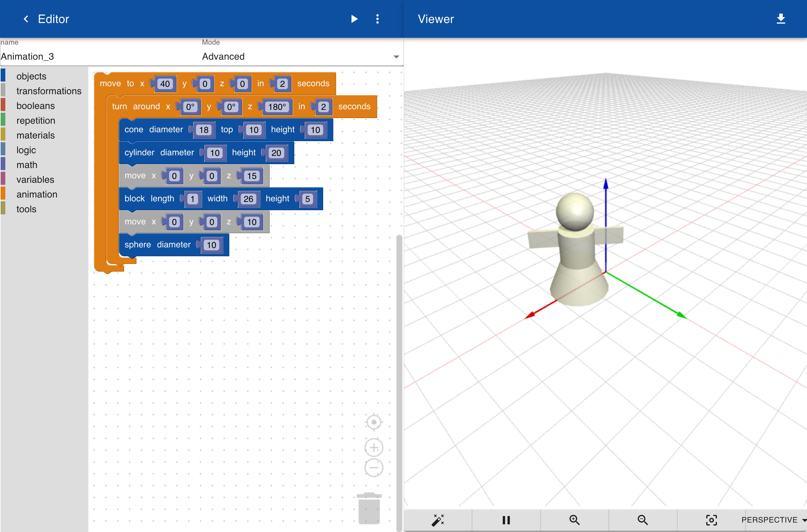Select the cylinder diameter value 10
Screen dimensions: 807x532
click(214, 153)
